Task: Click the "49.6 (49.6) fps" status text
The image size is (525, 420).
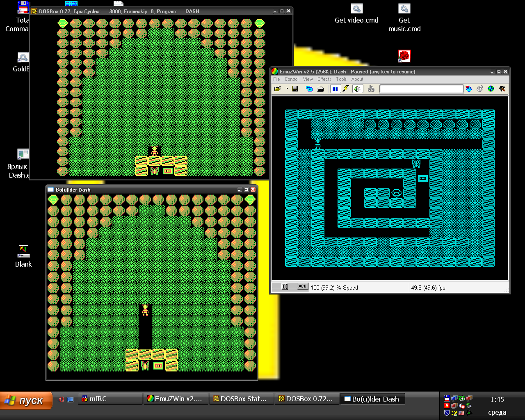Action: click(x=428, y=288)
